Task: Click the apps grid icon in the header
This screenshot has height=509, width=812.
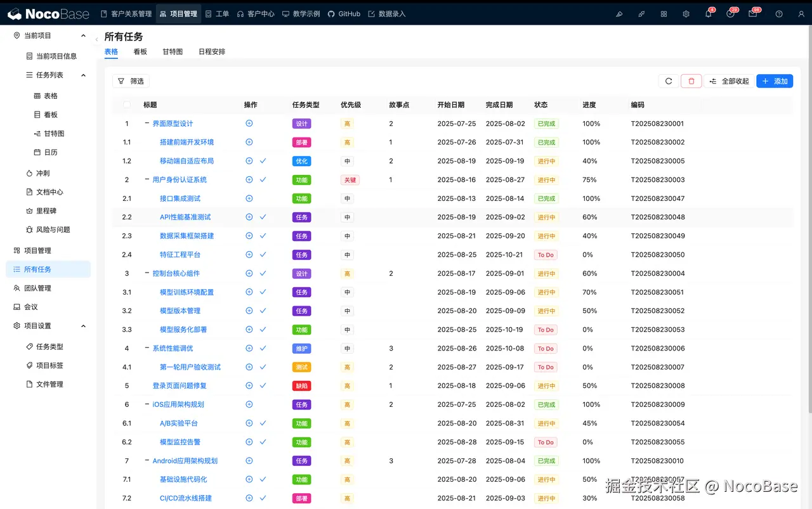Action: (x=664, y=13)
